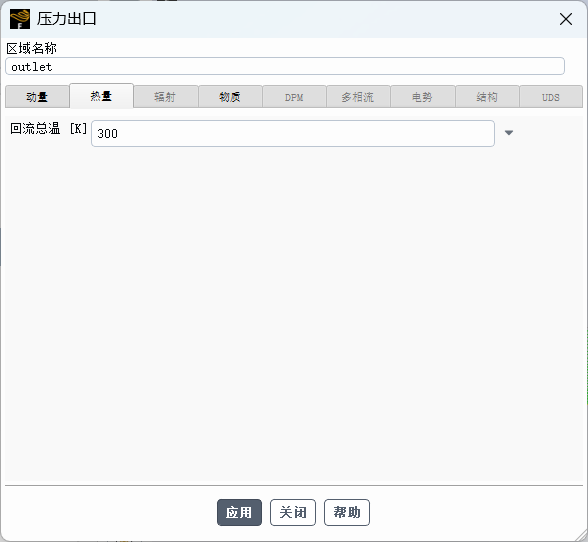Click the Fluent logo icon in title bar

click(x=20, y=19)
